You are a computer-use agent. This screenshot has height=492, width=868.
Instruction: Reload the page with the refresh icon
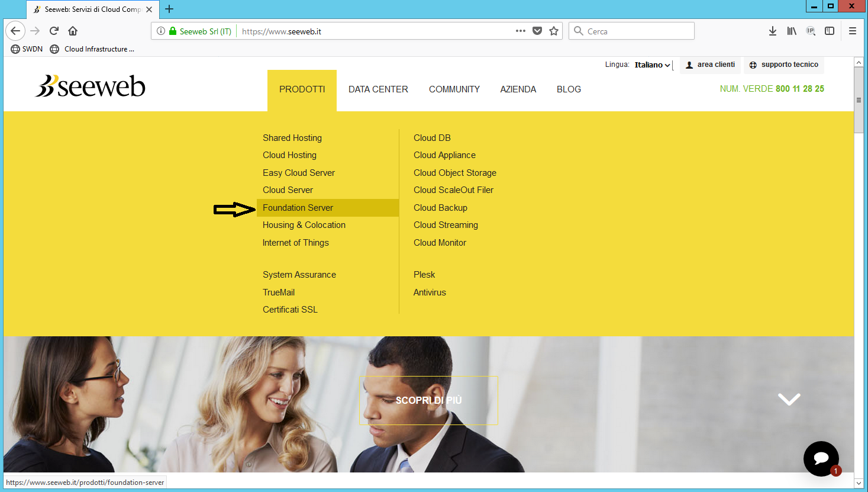click(x=54, y=31)
